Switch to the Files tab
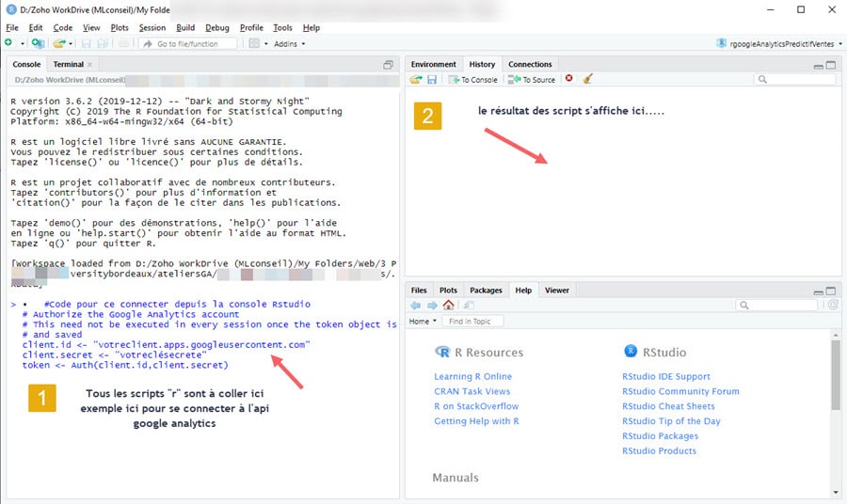 (x=419, y=291)
